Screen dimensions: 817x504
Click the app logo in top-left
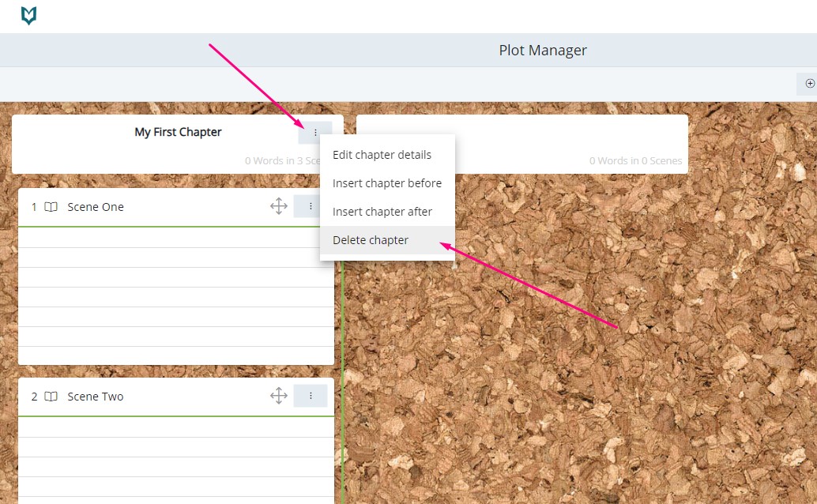[28, 16]
